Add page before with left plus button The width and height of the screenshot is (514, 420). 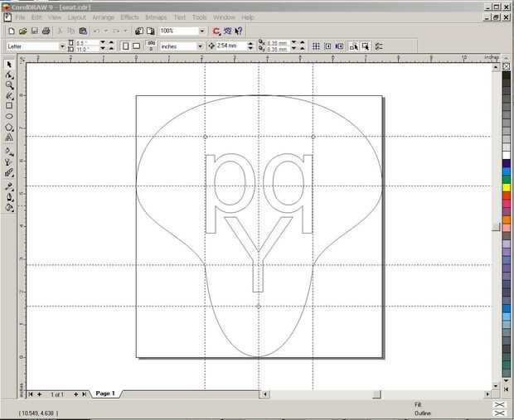(39, 394)
